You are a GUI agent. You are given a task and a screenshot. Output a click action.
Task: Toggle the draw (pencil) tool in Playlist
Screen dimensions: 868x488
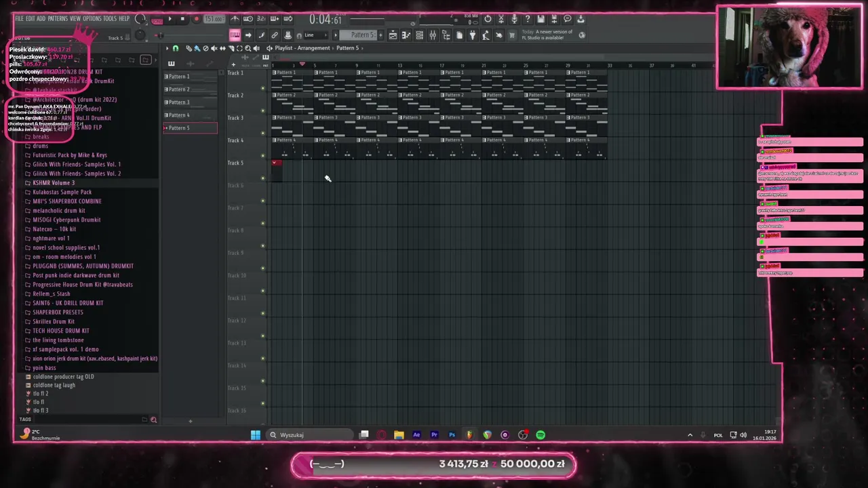point(189,48)
